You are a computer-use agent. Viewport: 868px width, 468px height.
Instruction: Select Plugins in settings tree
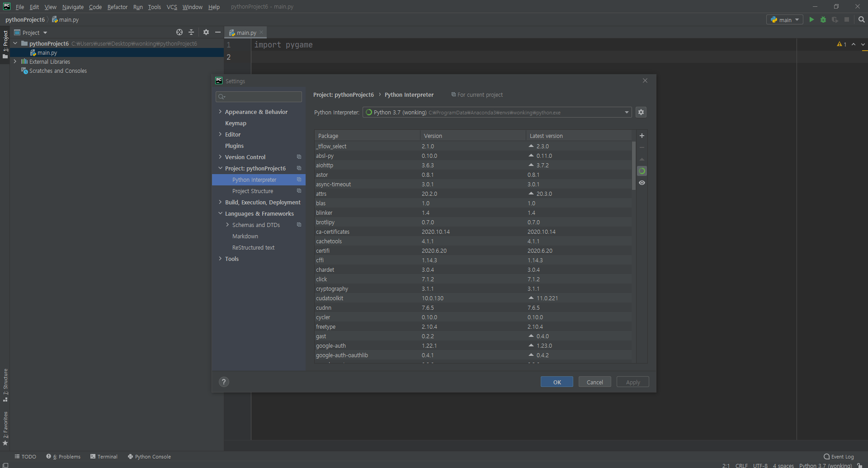point(234,146)
